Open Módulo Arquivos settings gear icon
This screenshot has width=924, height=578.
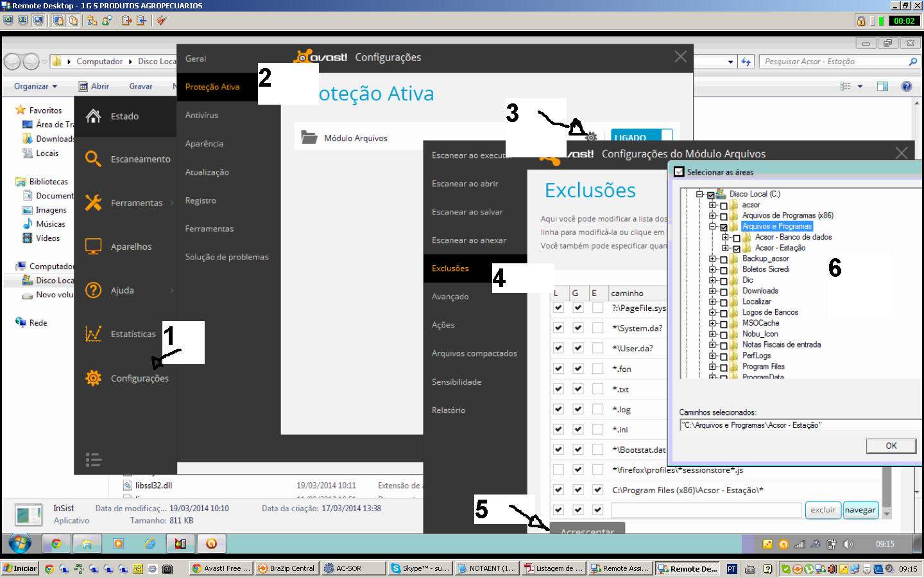coord(592,137)
